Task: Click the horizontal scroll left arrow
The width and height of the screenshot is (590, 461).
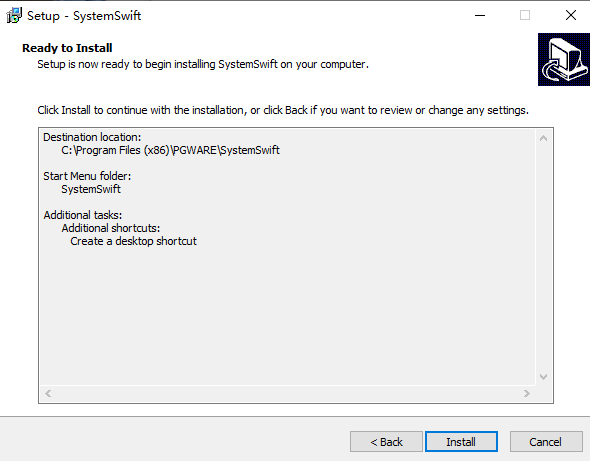Action: (48, 393)
